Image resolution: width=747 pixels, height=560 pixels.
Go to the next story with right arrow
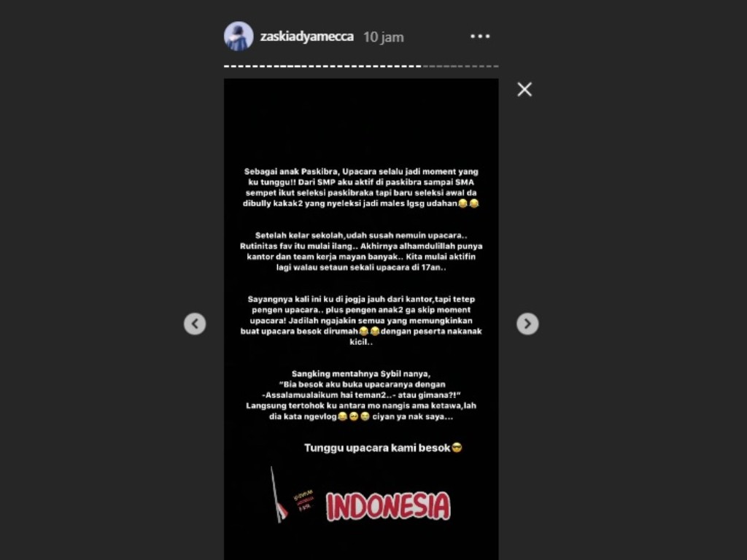coord(527,324)
